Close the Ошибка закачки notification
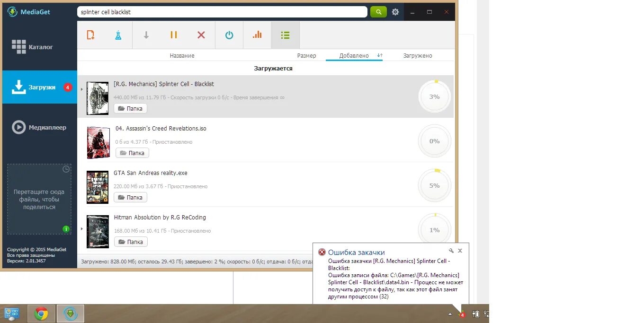Viewport: 644px width, 323px height. point(460,251)
